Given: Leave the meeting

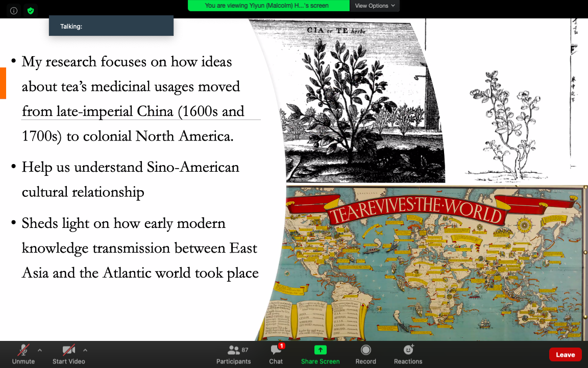Looking at the screenshot, I should 565,355.
